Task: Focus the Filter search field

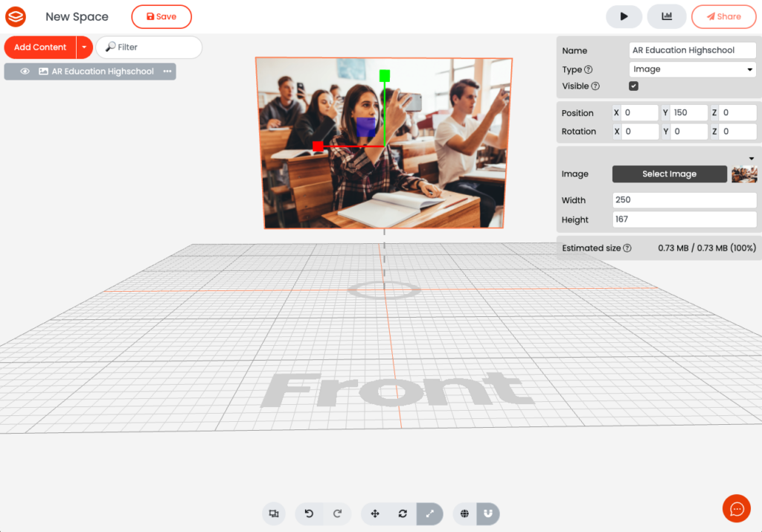Action: pos(149,47)
